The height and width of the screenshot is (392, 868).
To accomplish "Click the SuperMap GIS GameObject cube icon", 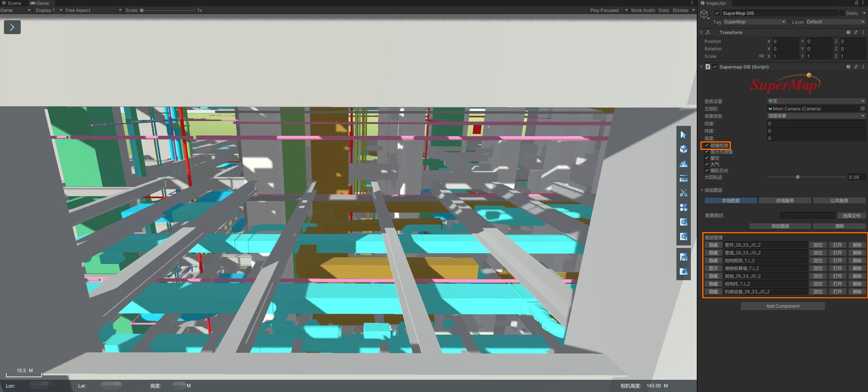I will point(704,14).
